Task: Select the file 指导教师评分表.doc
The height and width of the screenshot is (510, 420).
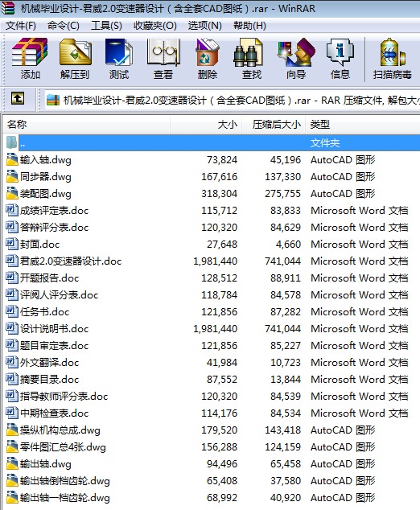Action: click(x=64, y=396)
